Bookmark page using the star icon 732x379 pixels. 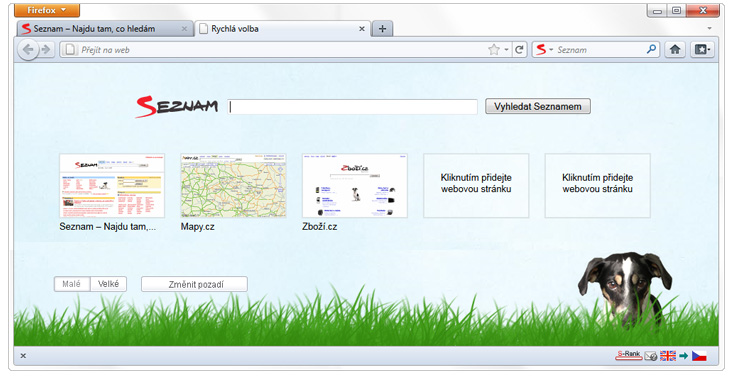pyautogui.click(x=493, y=50)
